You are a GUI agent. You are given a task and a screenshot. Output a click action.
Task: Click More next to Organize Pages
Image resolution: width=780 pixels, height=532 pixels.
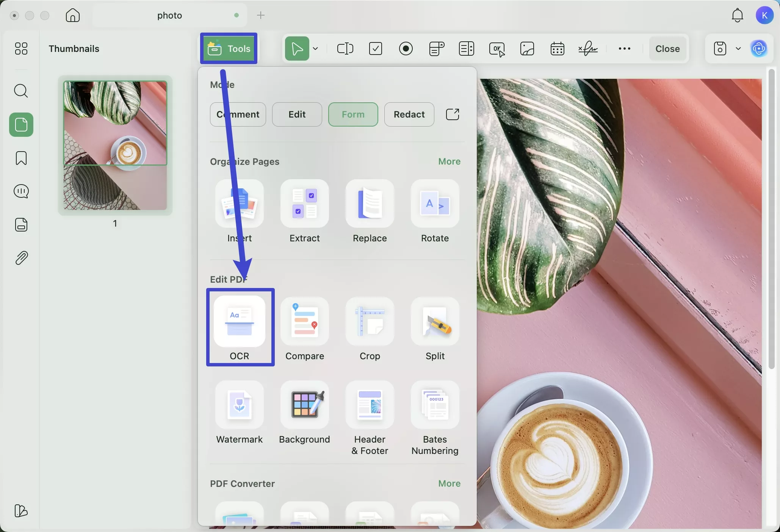449,161
